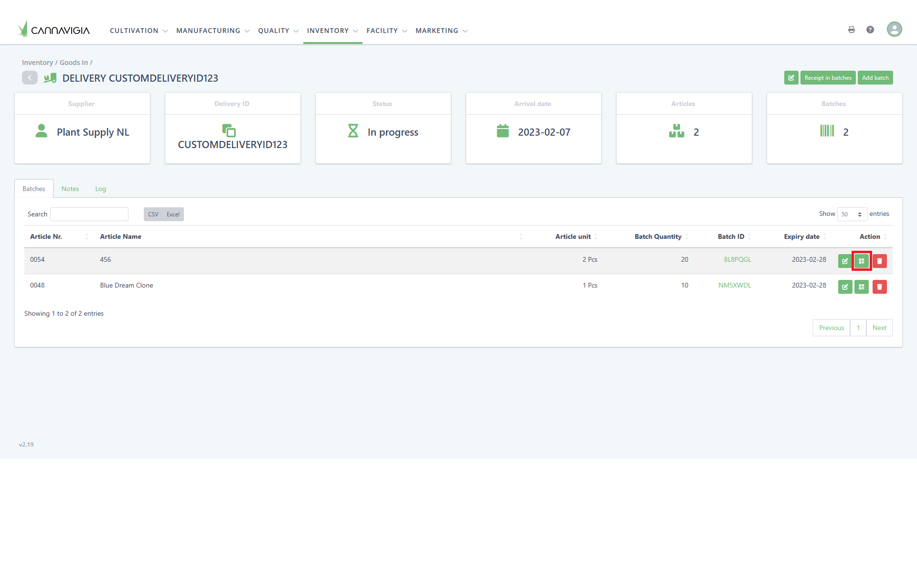Click the print icon in header
Screen dimensions: 917x588
coord(851,30)
